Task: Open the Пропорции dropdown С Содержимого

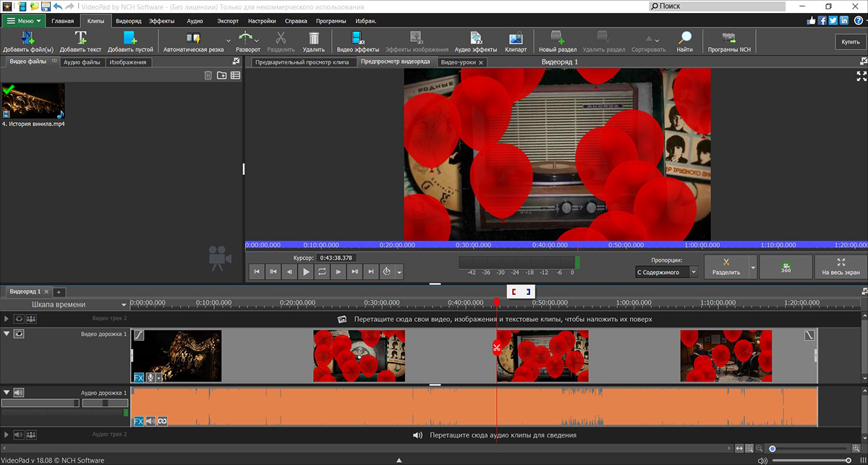Action: click(667, 273)
